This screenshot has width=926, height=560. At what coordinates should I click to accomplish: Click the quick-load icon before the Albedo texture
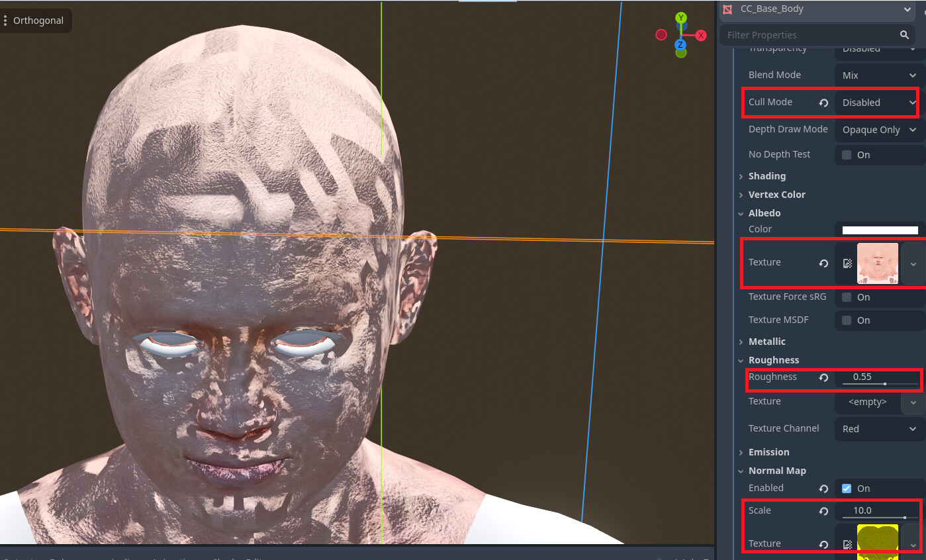(847, 263)
